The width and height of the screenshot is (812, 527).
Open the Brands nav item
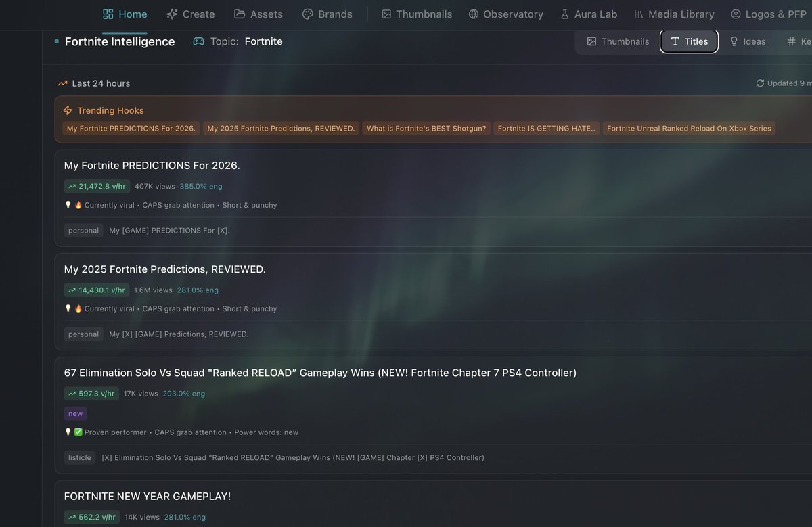pos(327,14)
